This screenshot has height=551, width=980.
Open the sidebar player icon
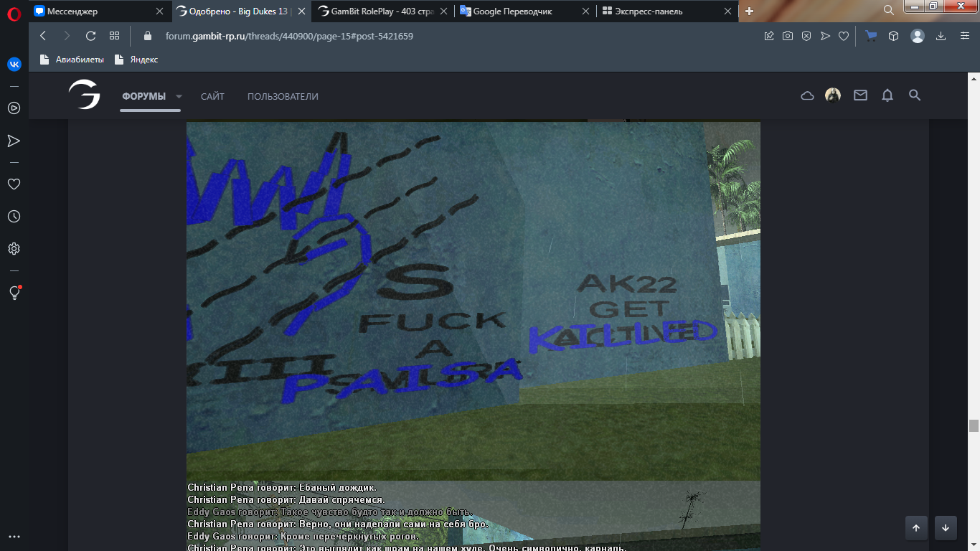pos(14,108)
